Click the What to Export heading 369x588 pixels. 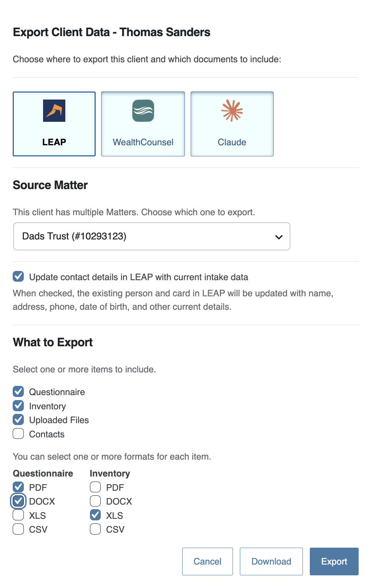pos(53,342)
